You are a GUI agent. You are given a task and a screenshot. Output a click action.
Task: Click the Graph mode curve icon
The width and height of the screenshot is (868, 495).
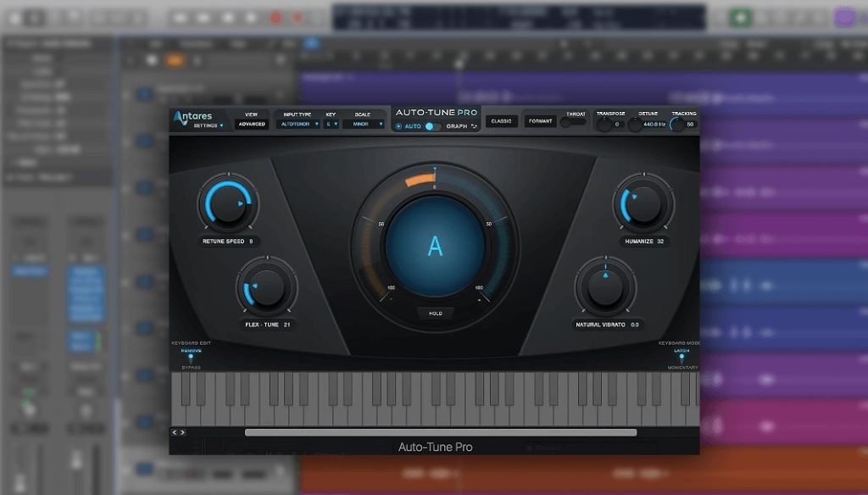click(x=474, y=126)
